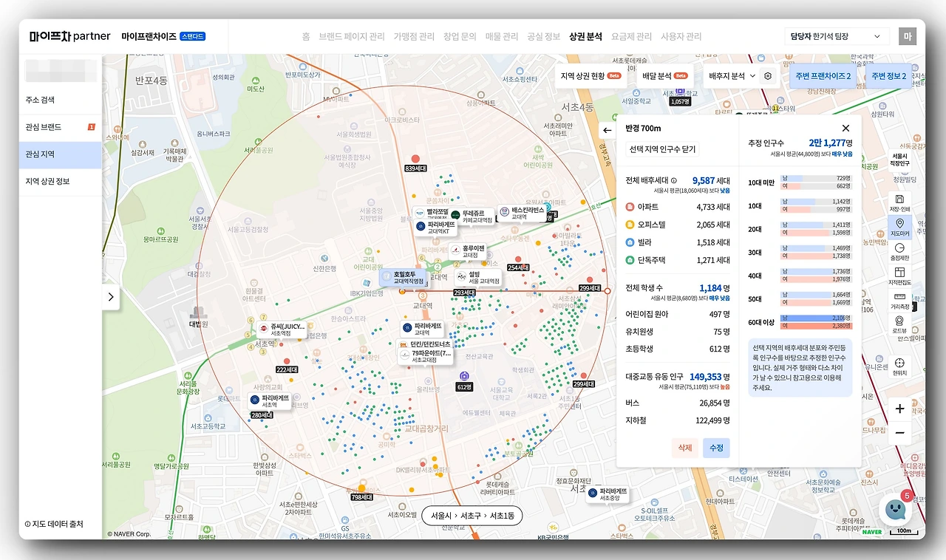Open the settings gear next to 배후지 분석
The width and height of the screenshot is (946, 560).
tap(768, 76)
